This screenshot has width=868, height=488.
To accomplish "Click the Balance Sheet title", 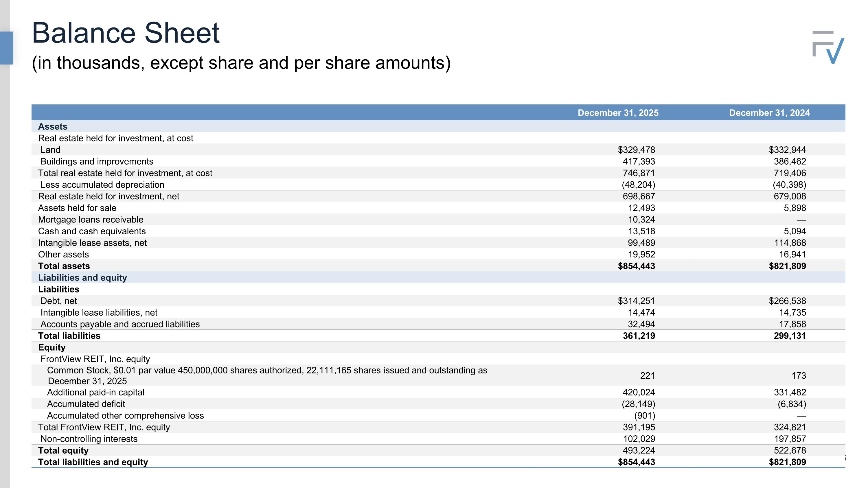I will tap(126, 33).
